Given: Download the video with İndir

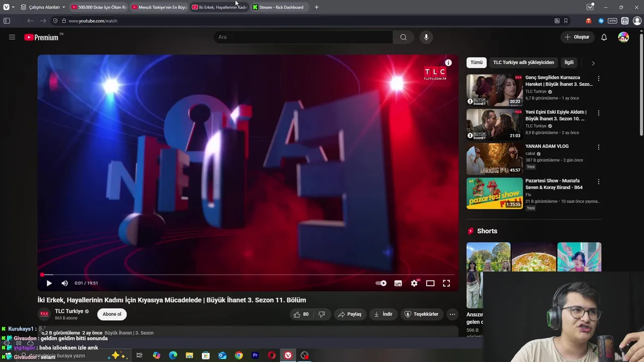Looking at the screenshot, I should pyautogui.click(x=383, y=314).
